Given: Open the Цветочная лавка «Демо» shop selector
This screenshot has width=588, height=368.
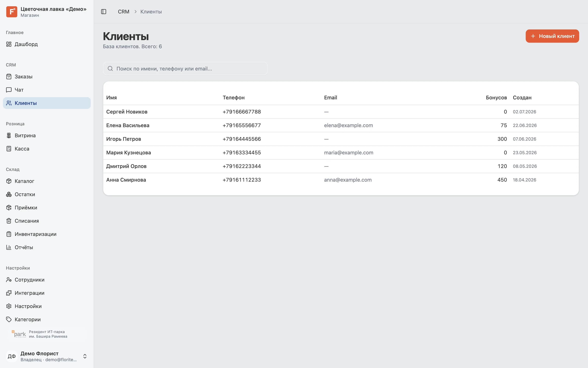Looking at the screenshot, I should (47, 12).
